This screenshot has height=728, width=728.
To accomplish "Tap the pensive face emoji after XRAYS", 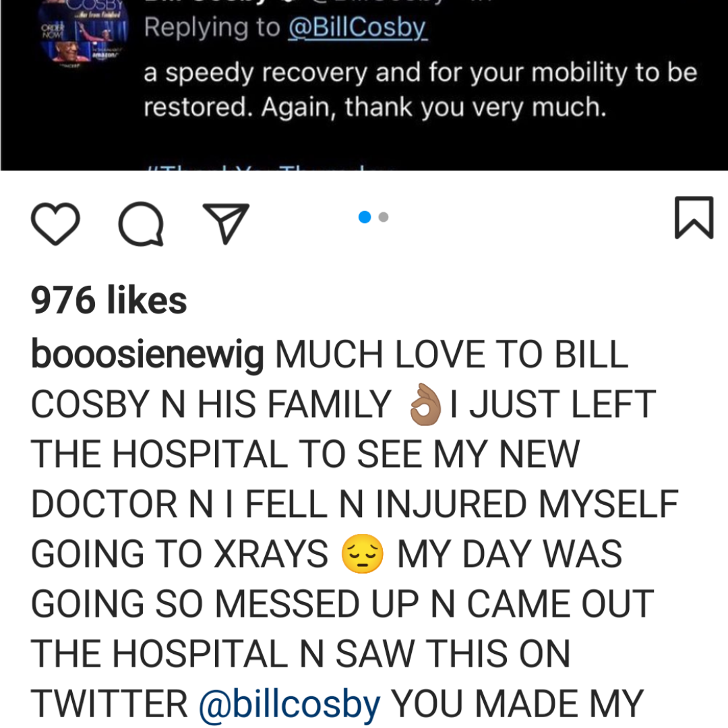I will coord(362,554).
